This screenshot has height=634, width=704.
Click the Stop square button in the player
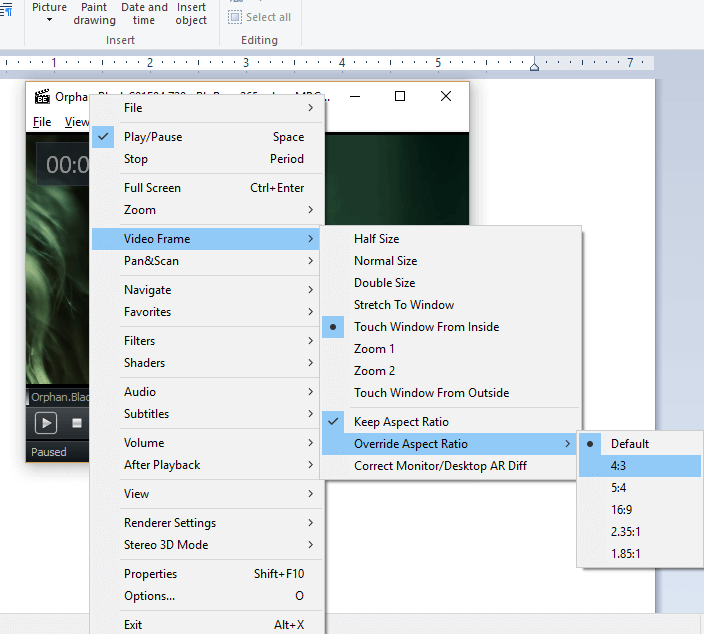(77, 423)
